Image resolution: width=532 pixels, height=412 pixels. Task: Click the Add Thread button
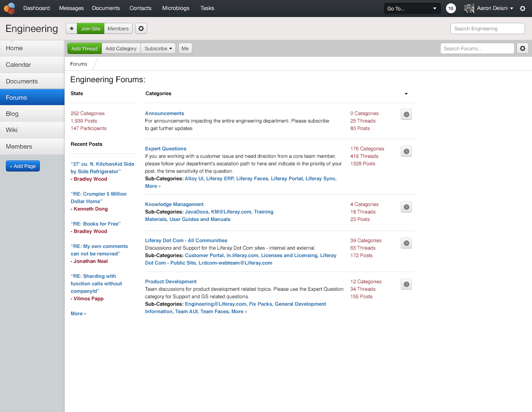[x=84, y=48]
